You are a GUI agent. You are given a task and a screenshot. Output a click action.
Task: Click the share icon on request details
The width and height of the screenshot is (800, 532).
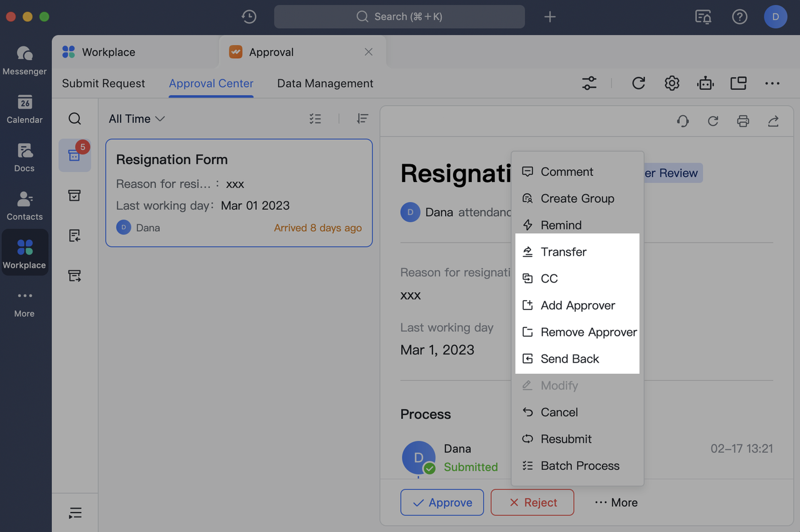pos(773,121)
